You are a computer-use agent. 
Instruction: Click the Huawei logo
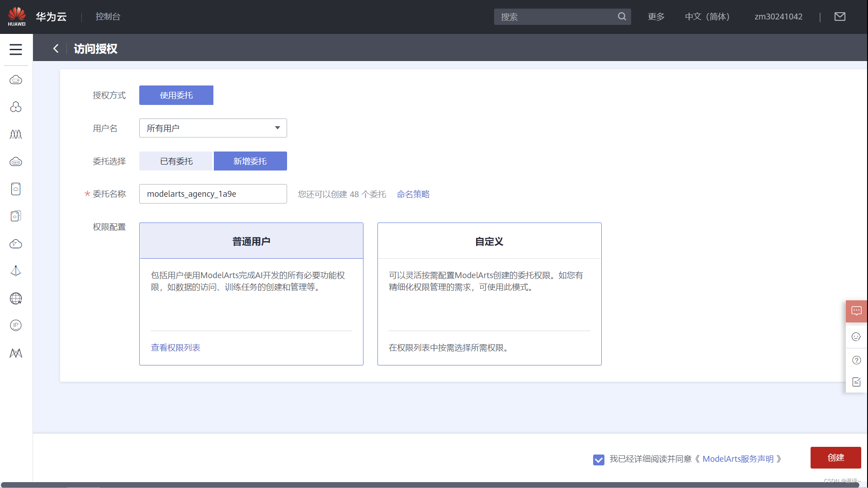click(x=17, y=16)
